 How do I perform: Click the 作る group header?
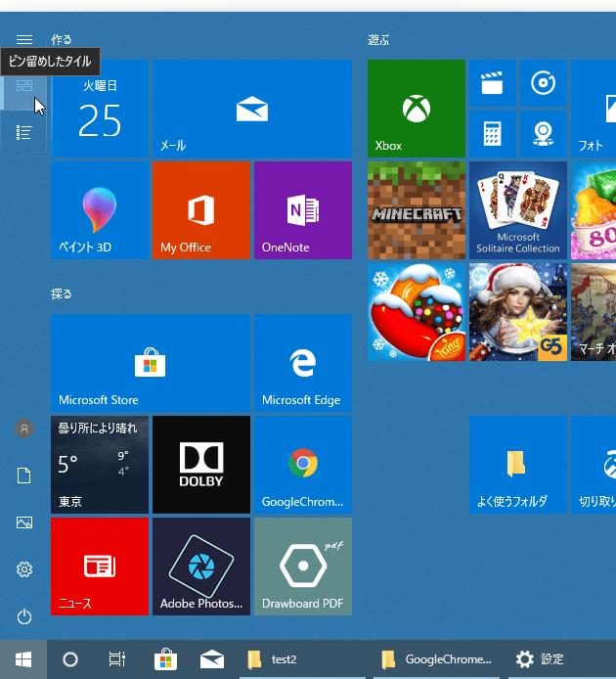[61, 40]
